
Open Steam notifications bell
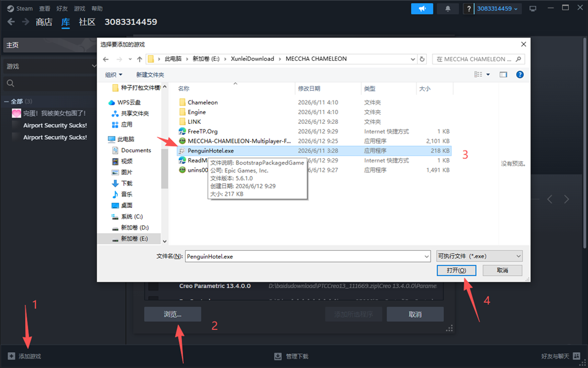click(x=448, y=9)
